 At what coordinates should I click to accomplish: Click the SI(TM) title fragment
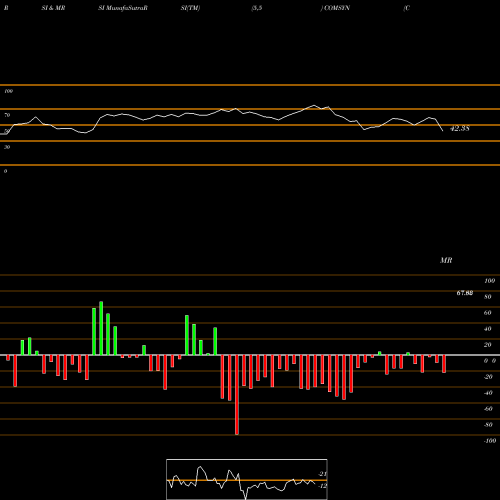[x=190, y=8]
